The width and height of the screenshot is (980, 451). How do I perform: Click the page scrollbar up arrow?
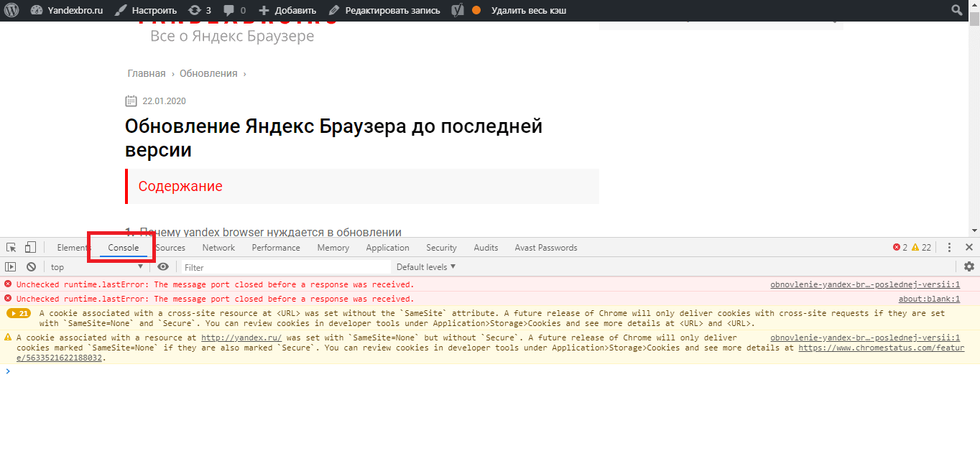point(974,6)
